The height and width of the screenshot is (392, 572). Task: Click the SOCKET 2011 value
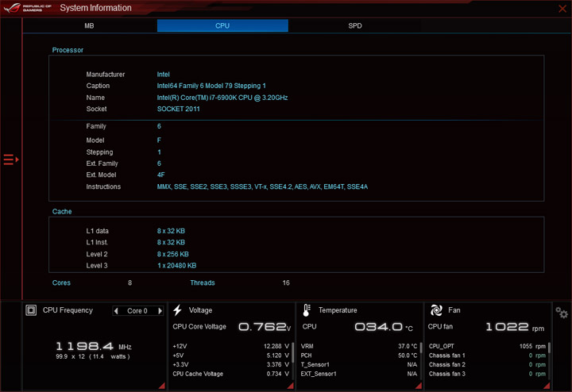click(x=179, y=109)
